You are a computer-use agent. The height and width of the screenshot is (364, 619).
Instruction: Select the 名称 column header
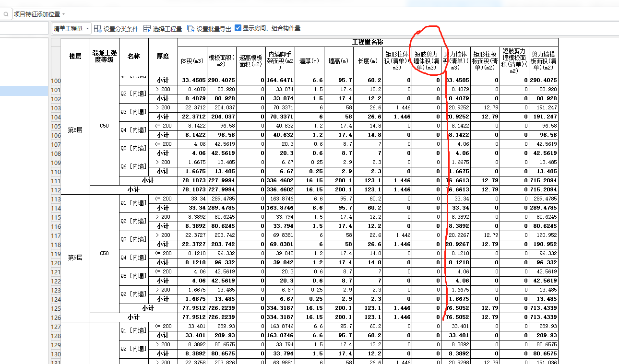(134, 57)
